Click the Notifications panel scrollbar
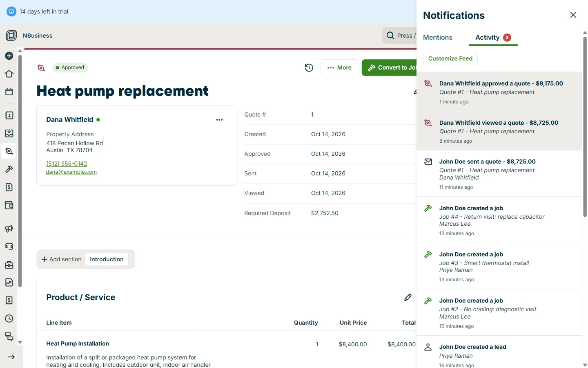 tap(585, 127)
